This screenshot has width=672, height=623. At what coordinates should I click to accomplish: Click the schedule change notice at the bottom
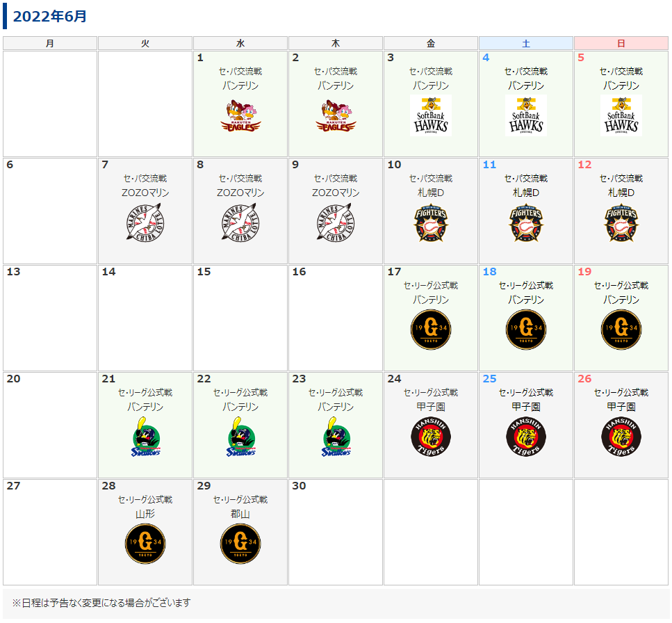[101, 604]
